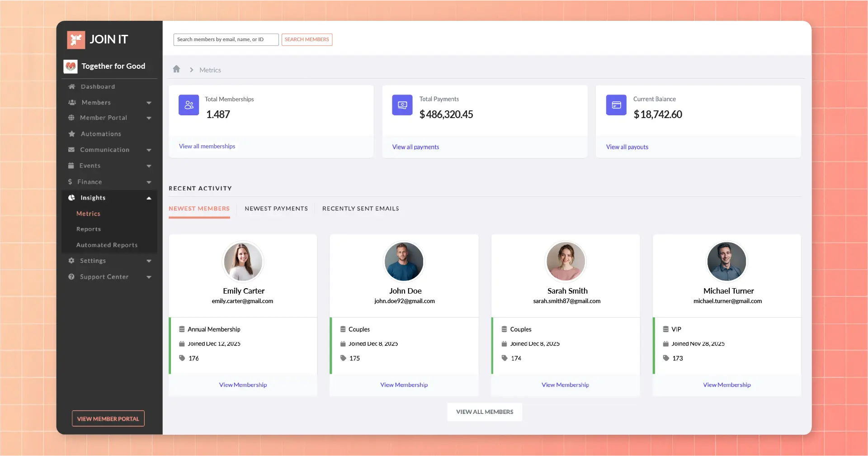Click the JOIN IT logo icon
The width and height of the screenshot is (868, 456).
(76, 40)
